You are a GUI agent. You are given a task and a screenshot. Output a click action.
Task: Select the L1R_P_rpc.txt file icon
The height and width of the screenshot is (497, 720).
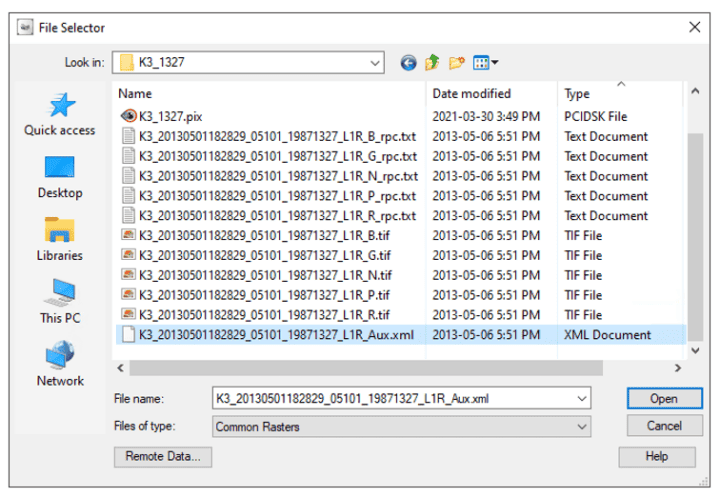(129, 195)
